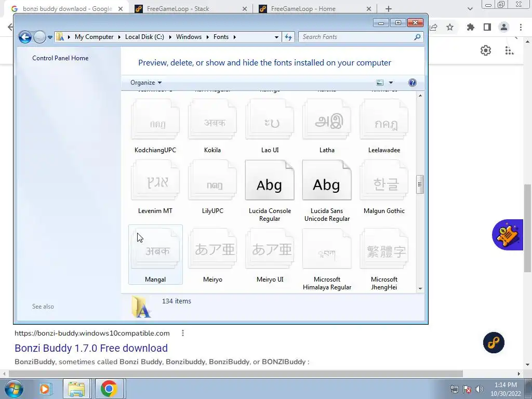Screen dimensions: 532x399
Task: Click Fonts breadcrumb in address bar
Action: (221, 37)
